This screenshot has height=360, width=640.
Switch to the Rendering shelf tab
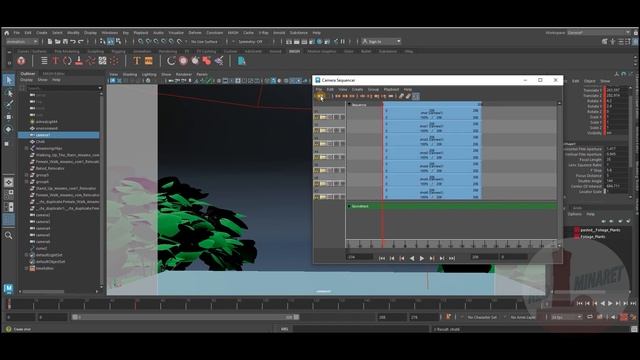pyautogui.click(x=168, y=51)
